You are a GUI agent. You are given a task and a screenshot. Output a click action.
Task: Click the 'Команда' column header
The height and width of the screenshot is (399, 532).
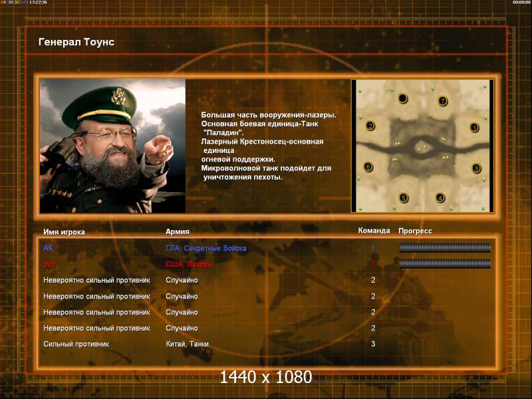pos(374,231)
